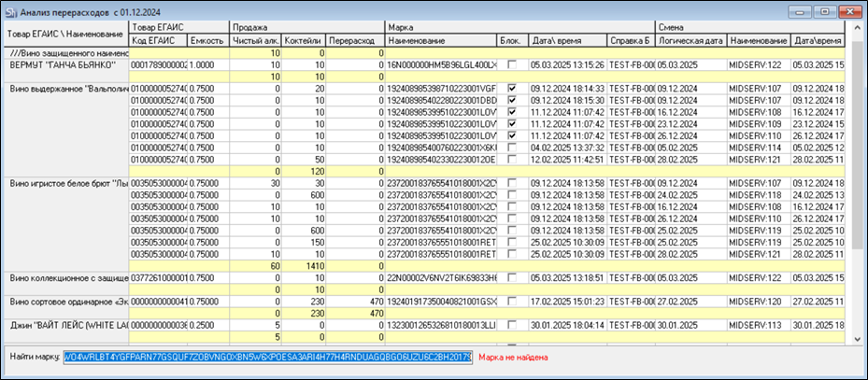Select the ВЕРМУТ "ГАНЧА БЬЯНКО" product row
The image size is (868, 380).
pos(64,65)
